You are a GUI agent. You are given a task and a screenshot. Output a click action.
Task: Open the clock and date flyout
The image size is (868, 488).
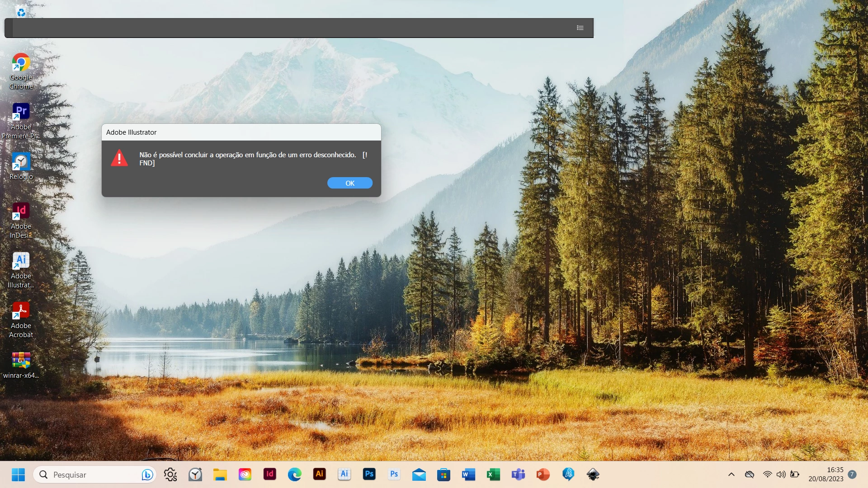(826, 474)
